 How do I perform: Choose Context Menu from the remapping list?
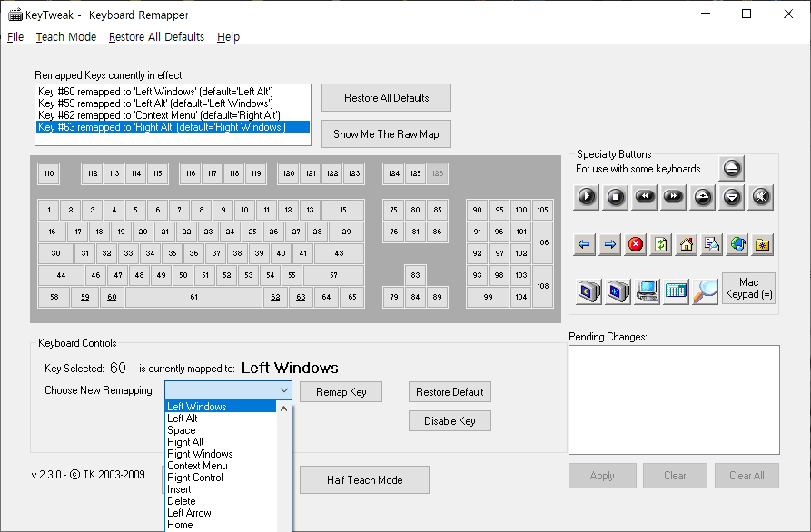(x=221, y=465)
